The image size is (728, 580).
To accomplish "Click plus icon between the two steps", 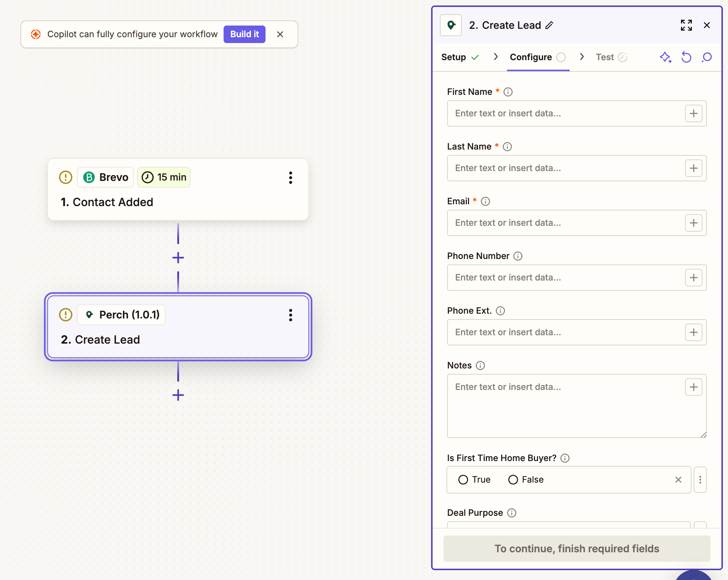I will pyautogui.click(x=178, y=258).
